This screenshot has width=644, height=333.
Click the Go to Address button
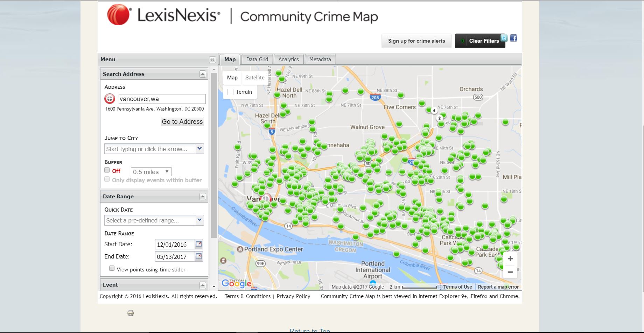[x=182, y=121]
